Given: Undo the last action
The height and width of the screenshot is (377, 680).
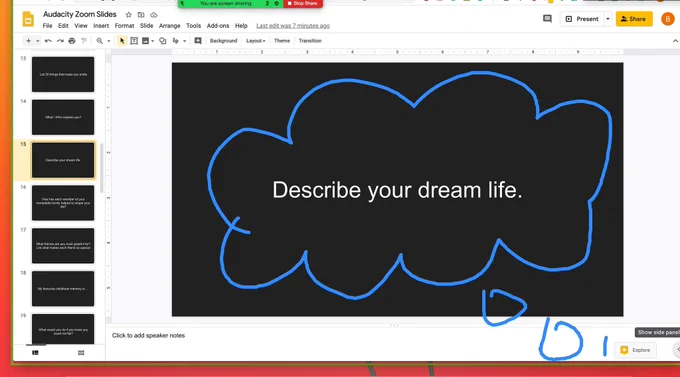Looking at the screenshot, I should pyautogui.click(x=48, y=41).
